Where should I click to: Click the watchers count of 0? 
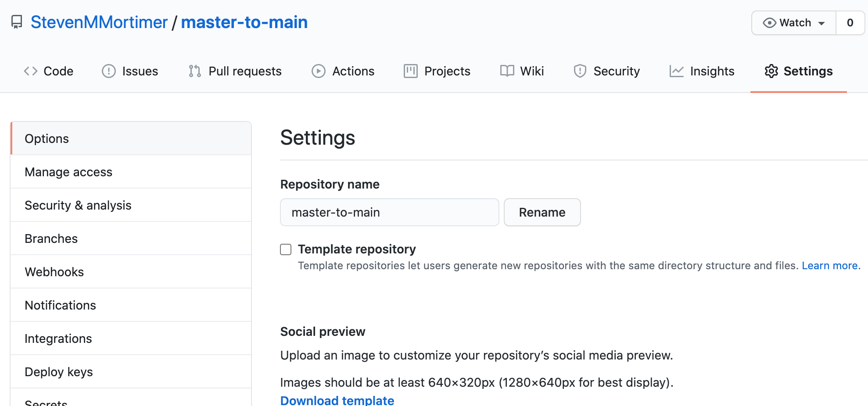850,23
